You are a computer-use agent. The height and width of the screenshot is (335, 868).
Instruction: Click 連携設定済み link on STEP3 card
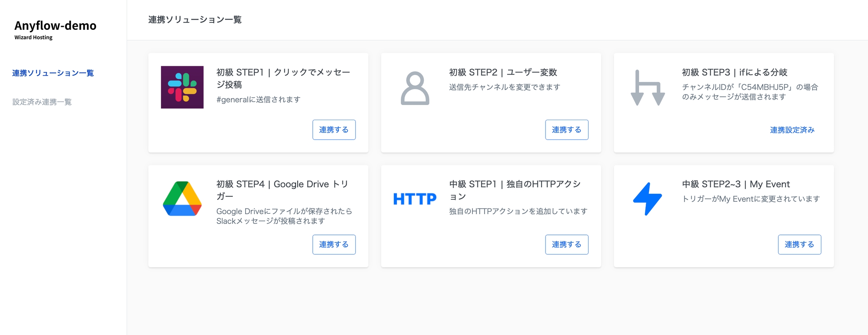pyautogui.click(x=792, y=130)
